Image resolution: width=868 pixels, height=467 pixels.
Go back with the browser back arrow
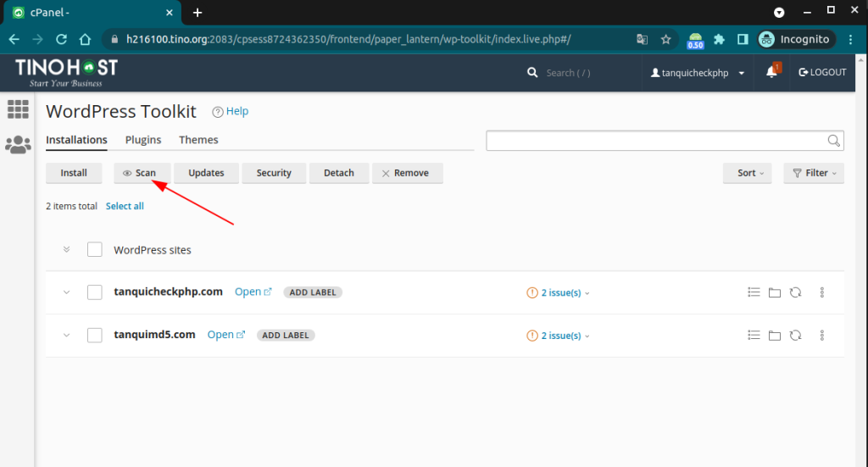coord(14,39)
